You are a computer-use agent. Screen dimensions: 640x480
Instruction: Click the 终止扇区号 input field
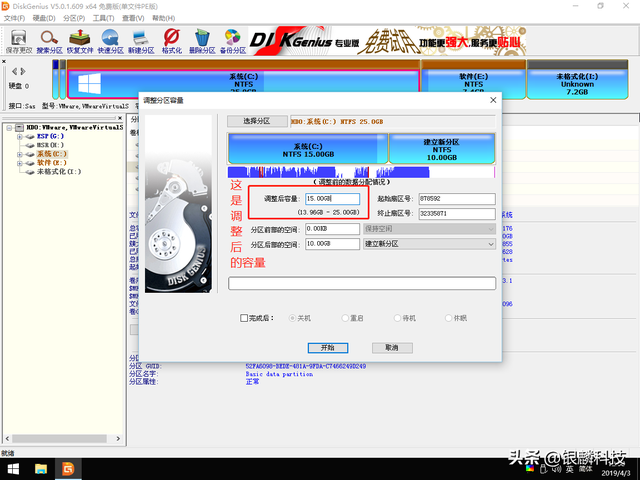(457, 213)
